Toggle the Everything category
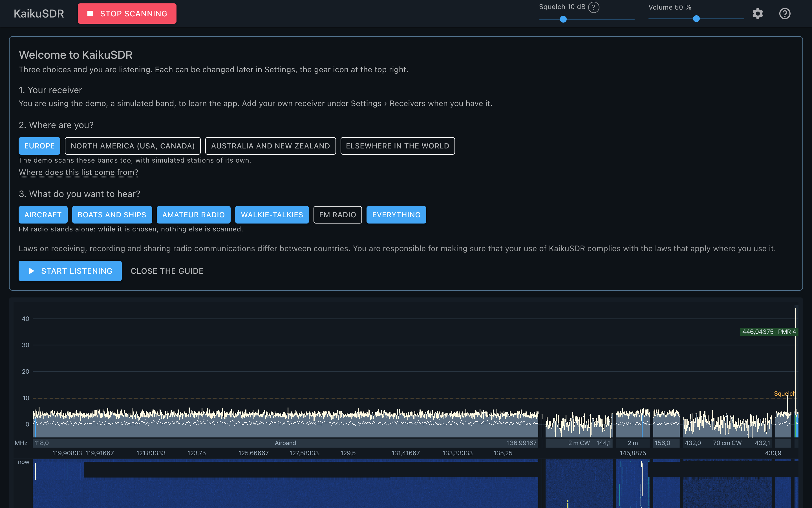This screenshot has width=812, height=508. point(396,215)
